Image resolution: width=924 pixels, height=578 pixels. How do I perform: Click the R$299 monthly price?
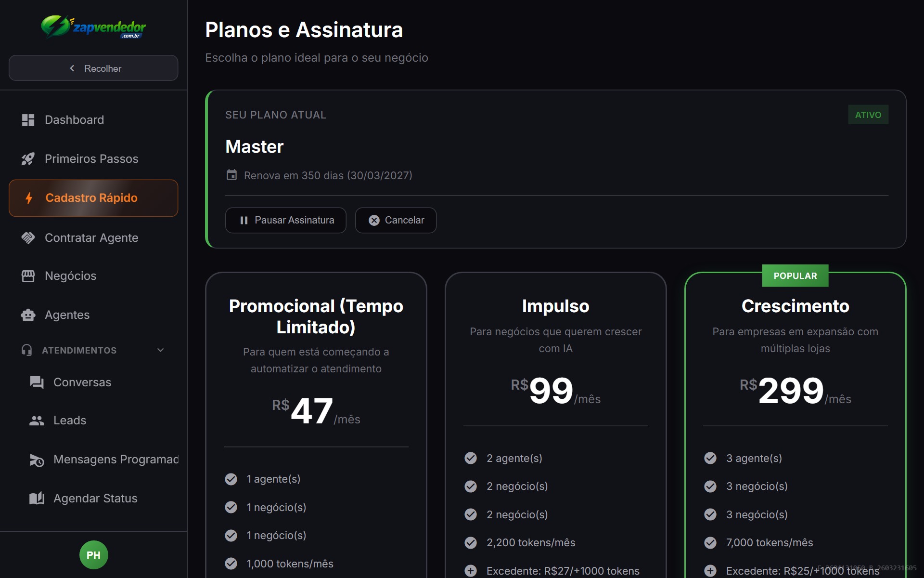tap(796, 390)
